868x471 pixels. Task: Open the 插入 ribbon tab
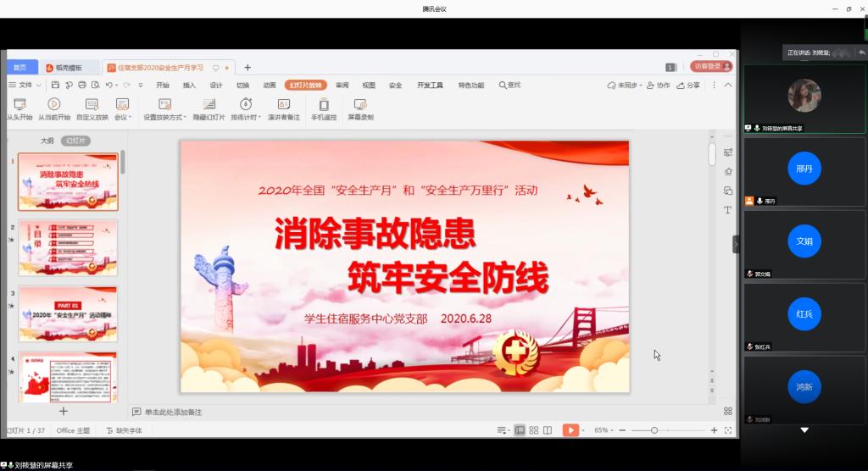point(189,85)
